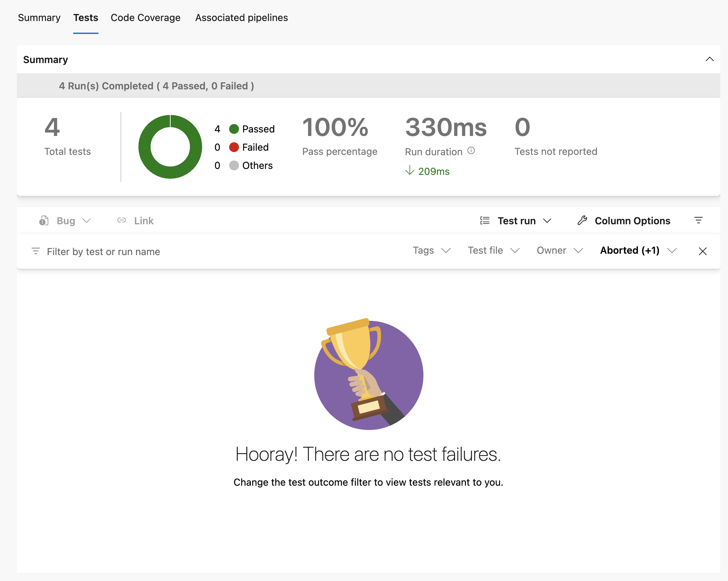This screenshot has height=581, width=728.
Task: Click the 330ms run duration value
Action: [446, 127]
